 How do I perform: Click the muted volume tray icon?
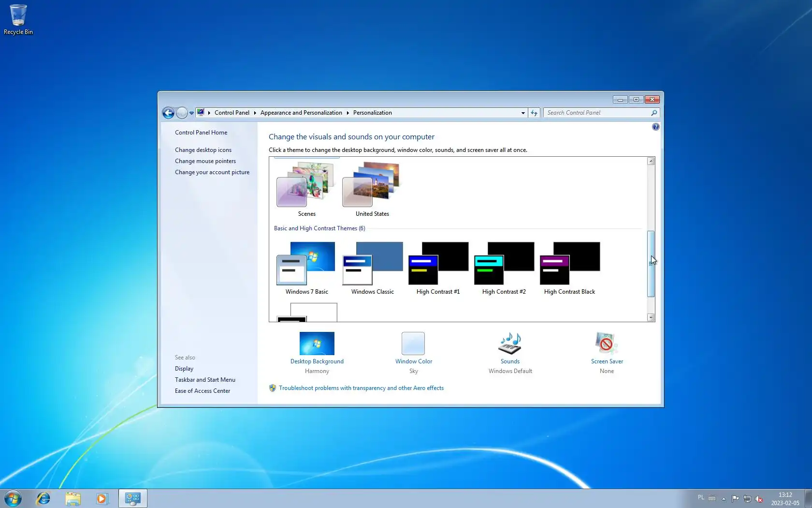coord(759,498)
